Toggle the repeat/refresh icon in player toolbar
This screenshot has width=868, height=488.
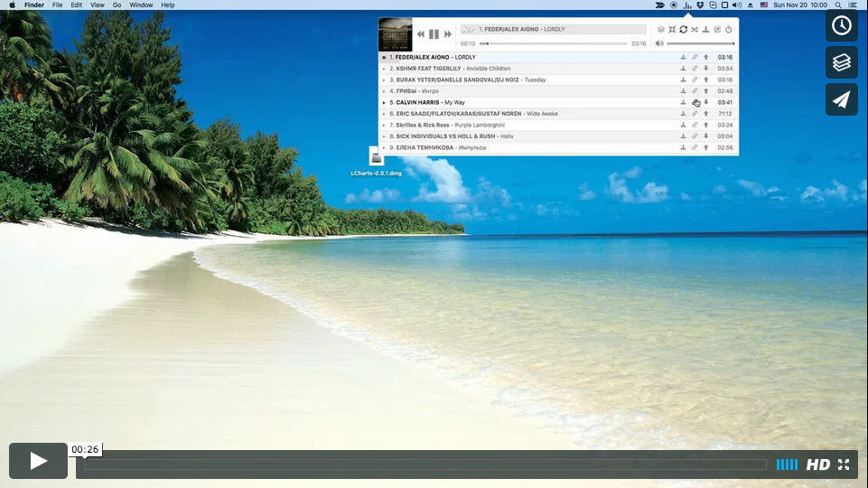pos(683,29)
